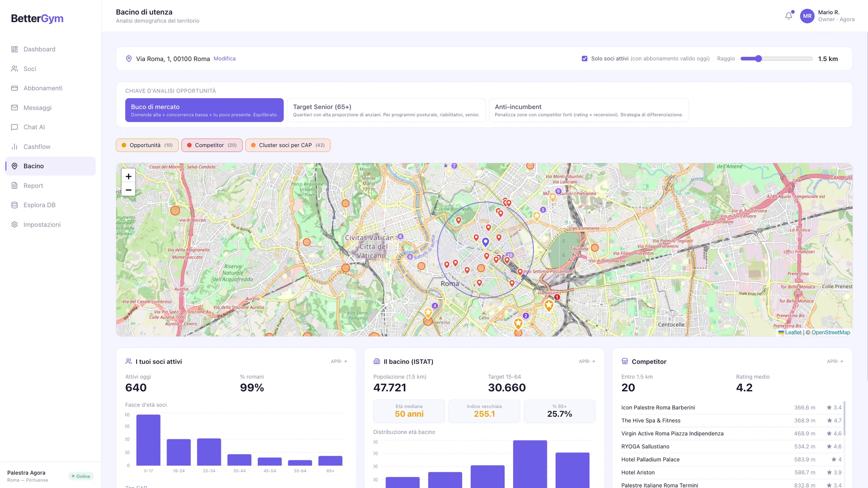
Task: Click the BetterGym logo
Action: coord(37,18)
